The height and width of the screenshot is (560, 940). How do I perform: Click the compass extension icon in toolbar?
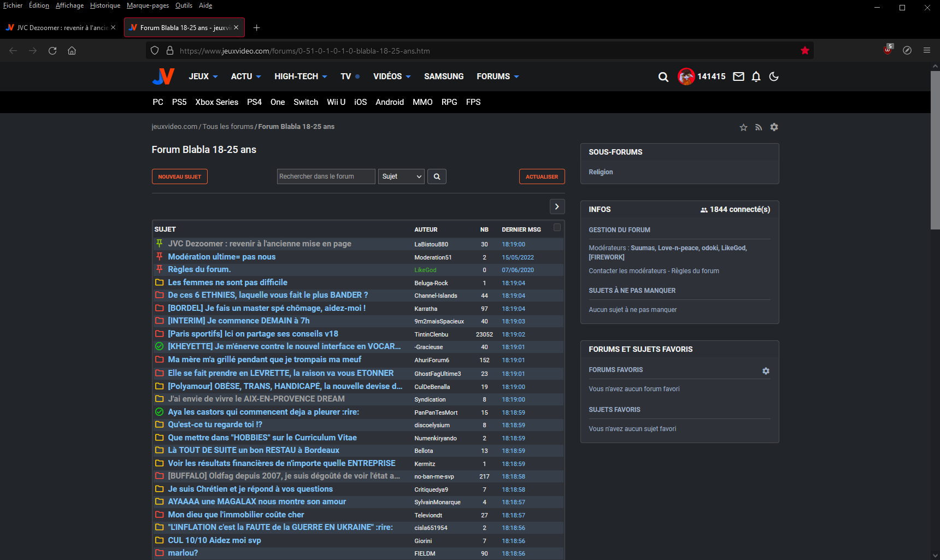(x=907, y=50)
